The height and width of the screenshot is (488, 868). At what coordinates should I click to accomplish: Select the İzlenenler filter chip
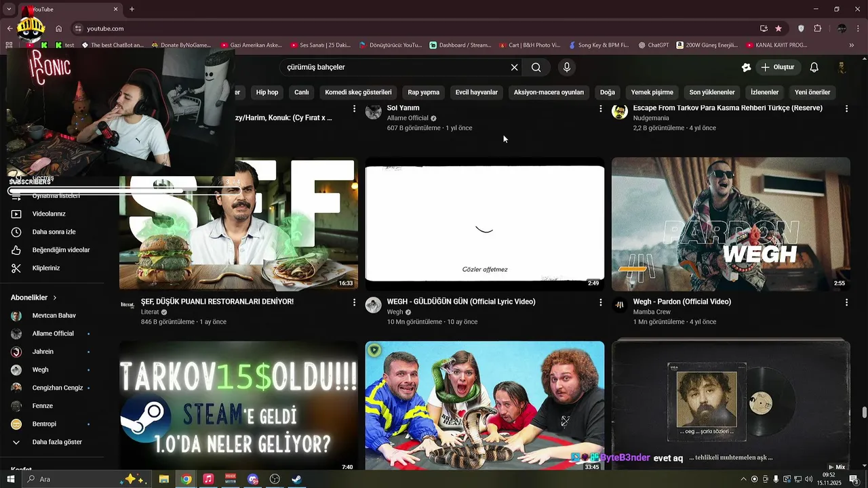coord(764,92)
